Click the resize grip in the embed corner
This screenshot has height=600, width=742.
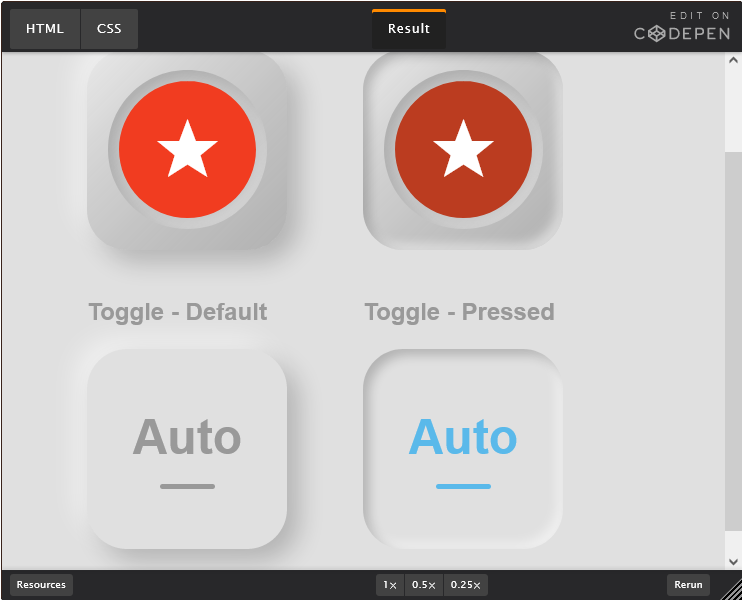click(x=731, y=589)
